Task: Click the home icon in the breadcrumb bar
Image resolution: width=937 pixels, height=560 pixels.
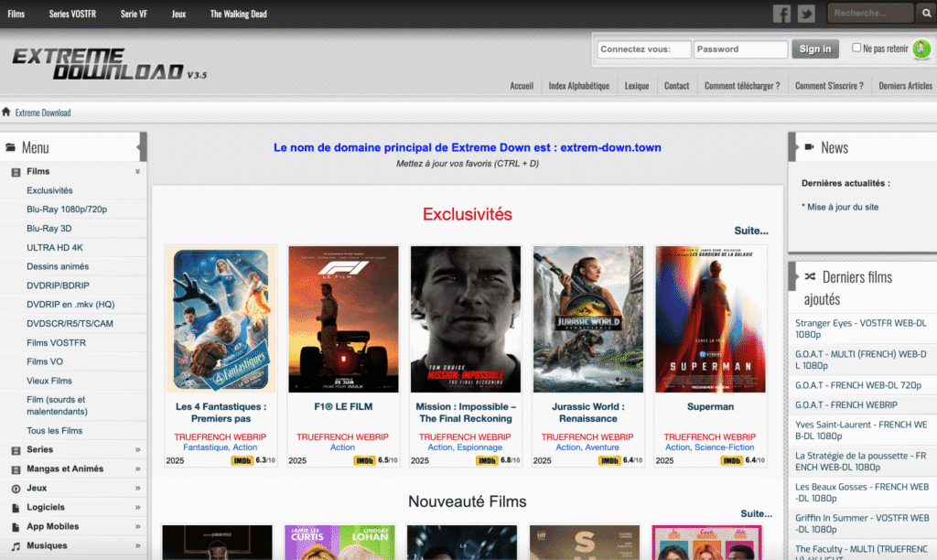Action: tap(7, 112)
